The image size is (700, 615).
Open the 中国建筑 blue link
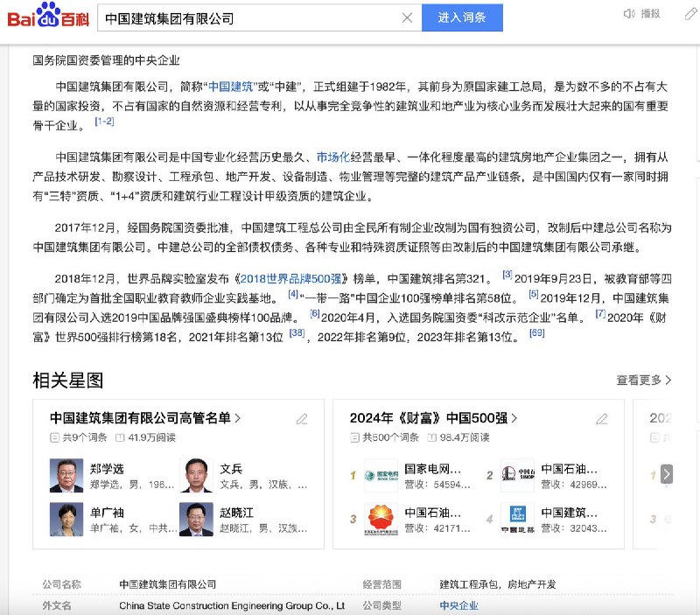(231, 87)
